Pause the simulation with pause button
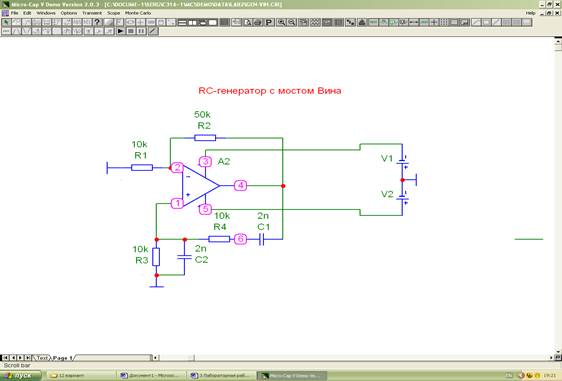 (x=141, y=31)
